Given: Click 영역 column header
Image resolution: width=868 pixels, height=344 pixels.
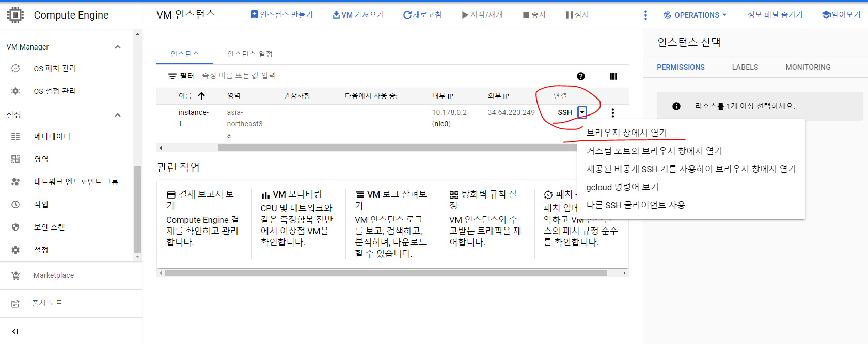Looking at the screenshot, I should [233, 96].
